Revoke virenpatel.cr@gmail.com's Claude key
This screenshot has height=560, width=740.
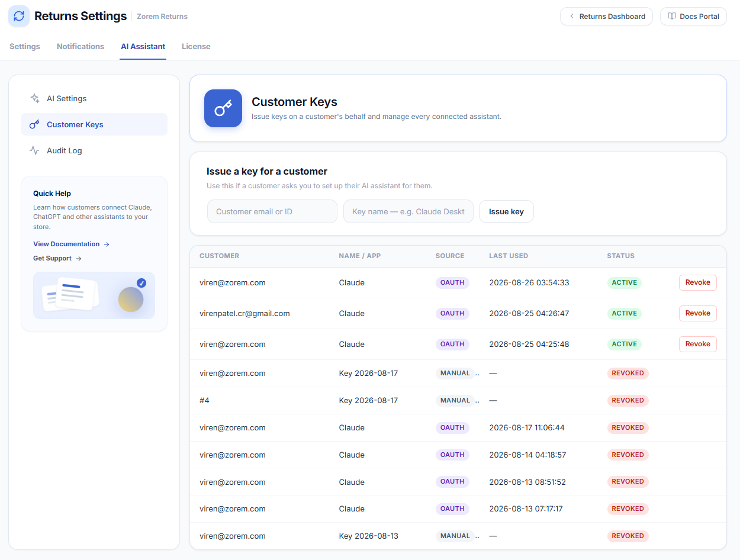pyautogui.click(x=697, y=313)
